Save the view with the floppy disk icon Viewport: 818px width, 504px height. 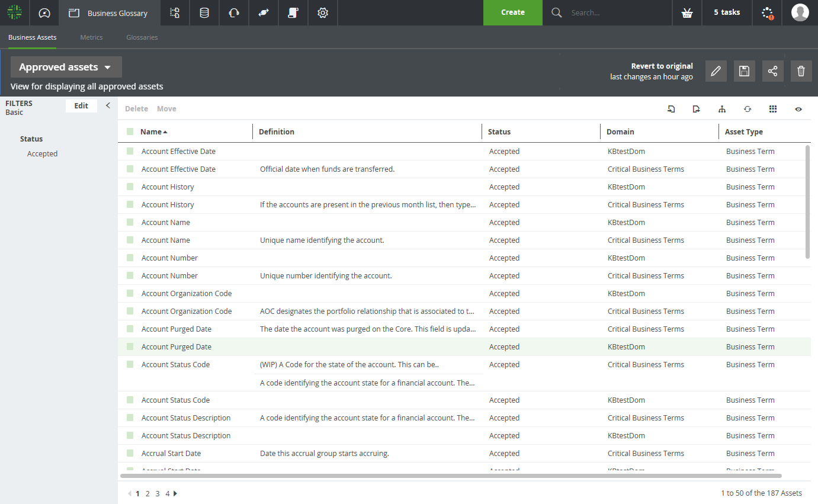[x=745, y=71]
